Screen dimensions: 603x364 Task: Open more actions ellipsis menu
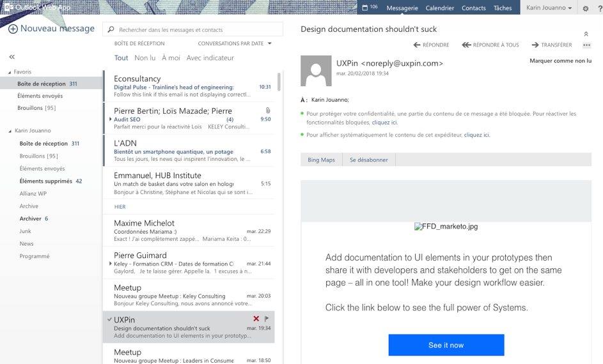pos(586,45)
